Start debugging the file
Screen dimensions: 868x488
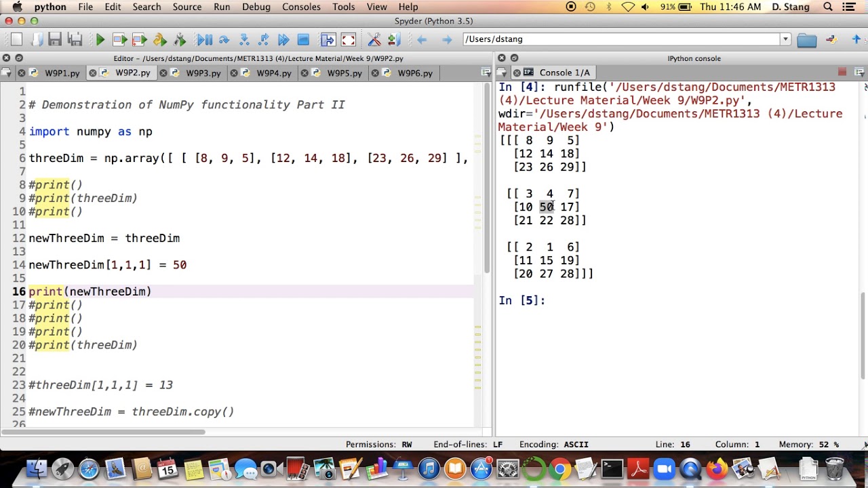(x=204, y=39)
